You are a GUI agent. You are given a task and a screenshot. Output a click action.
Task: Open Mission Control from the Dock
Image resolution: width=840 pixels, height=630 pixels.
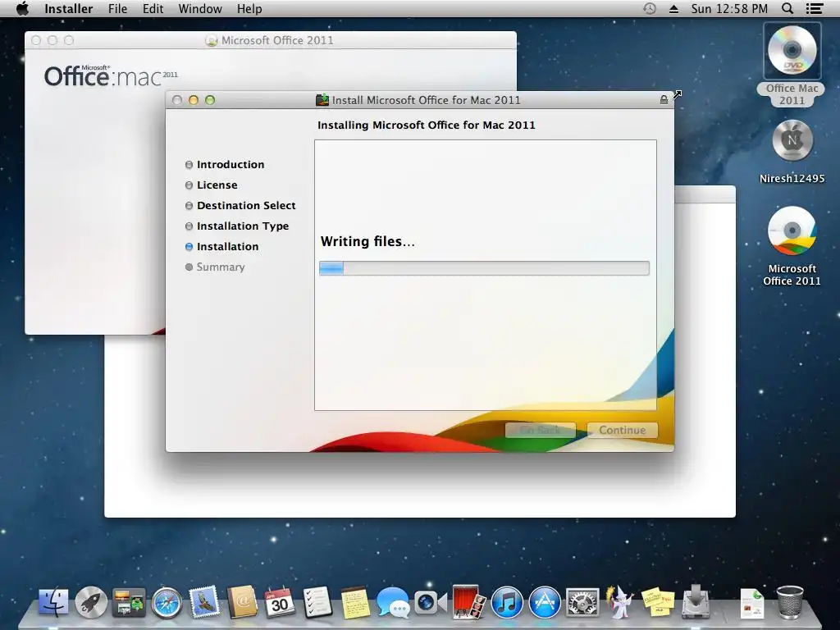(x=129, y=601)
